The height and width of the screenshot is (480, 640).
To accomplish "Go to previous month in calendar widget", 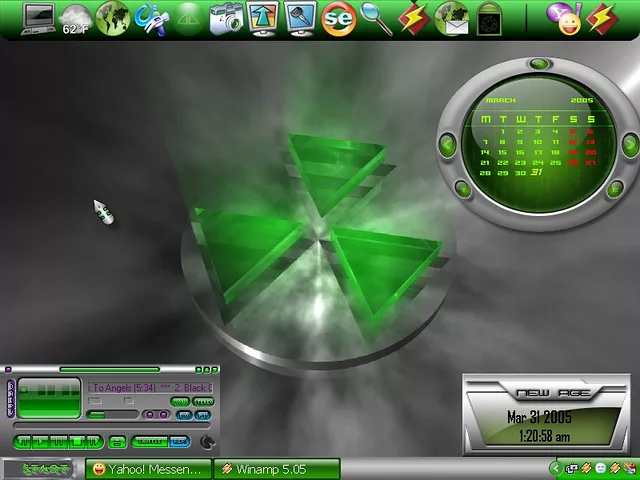I will pos(448,144).
